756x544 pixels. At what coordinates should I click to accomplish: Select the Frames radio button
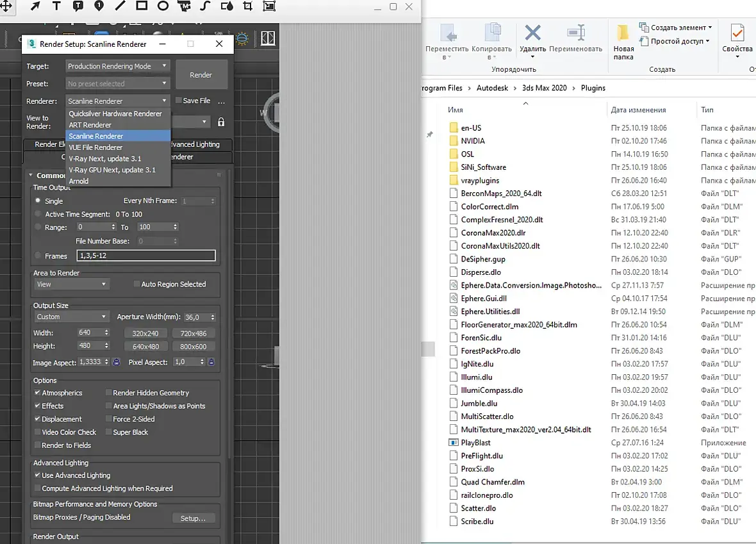38,256
